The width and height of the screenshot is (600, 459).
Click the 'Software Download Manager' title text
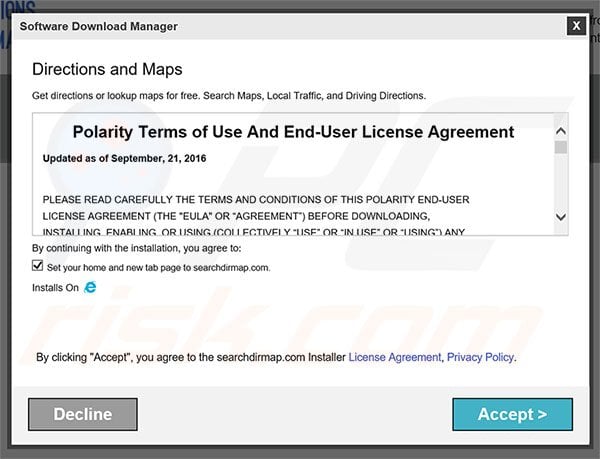coord(99,26)
